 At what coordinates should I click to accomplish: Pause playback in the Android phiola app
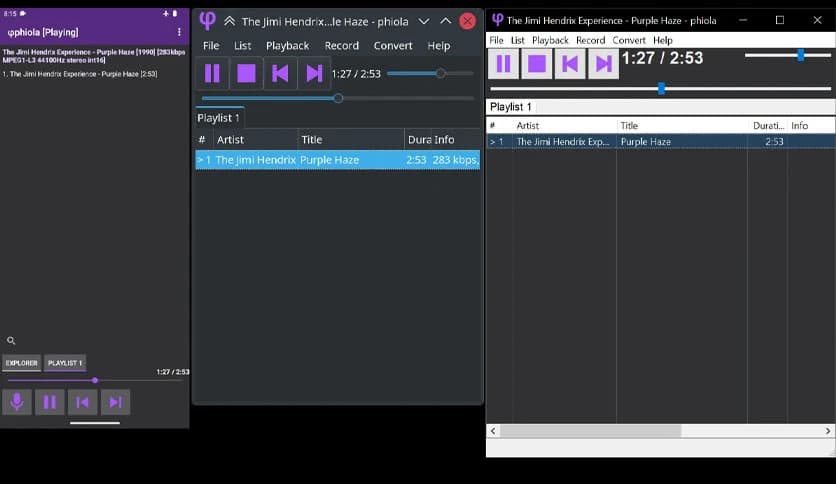pyautogui.click(x=50, y=402)
